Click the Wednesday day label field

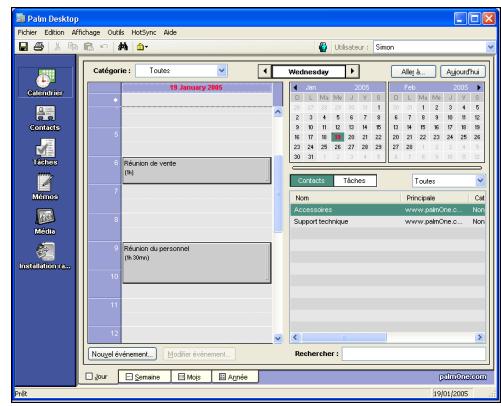[309, 72]
